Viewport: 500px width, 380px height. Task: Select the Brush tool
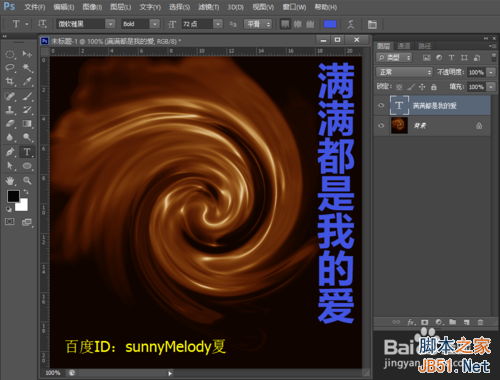[27, 97]
